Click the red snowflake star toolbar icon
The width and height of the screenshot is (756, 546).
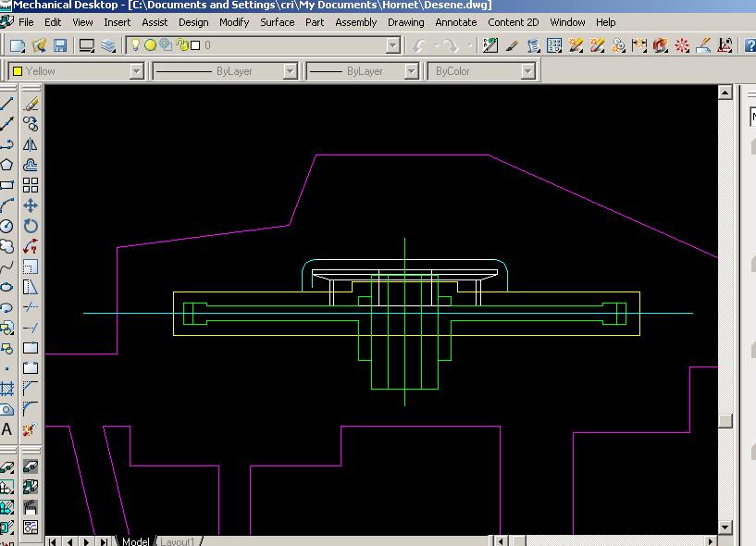[682, 45]
